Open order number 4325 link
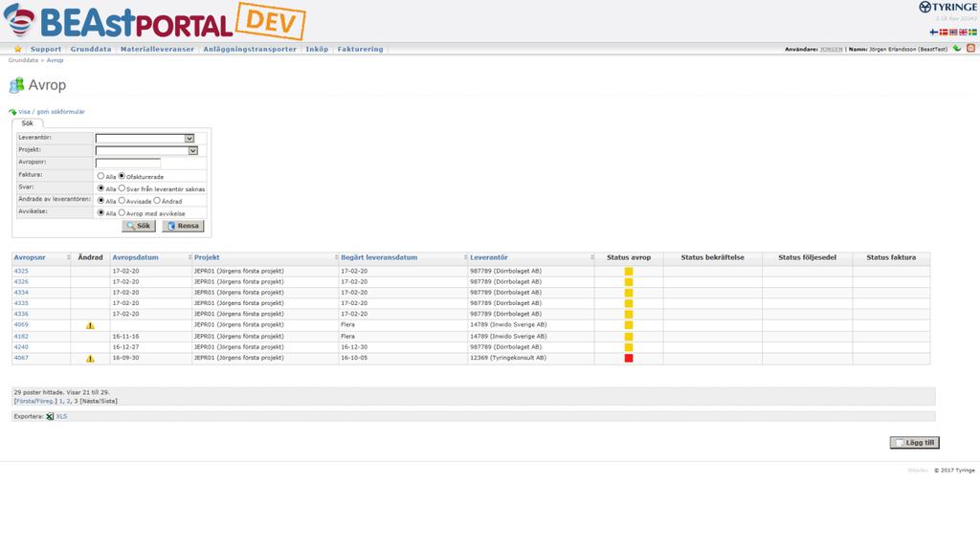 [x=21, y=271]
